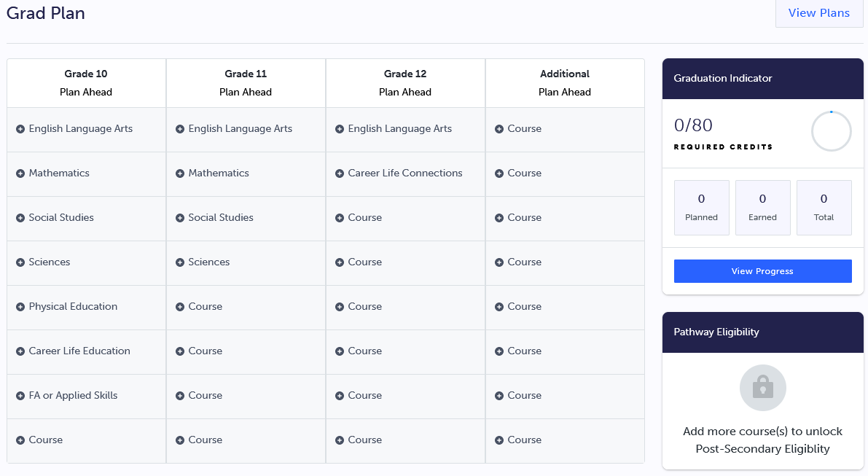Screen dimensions: 868x476
Task: Click plus icon beside Grade 11 English Language Arts
Action: (x=180, y=129)
